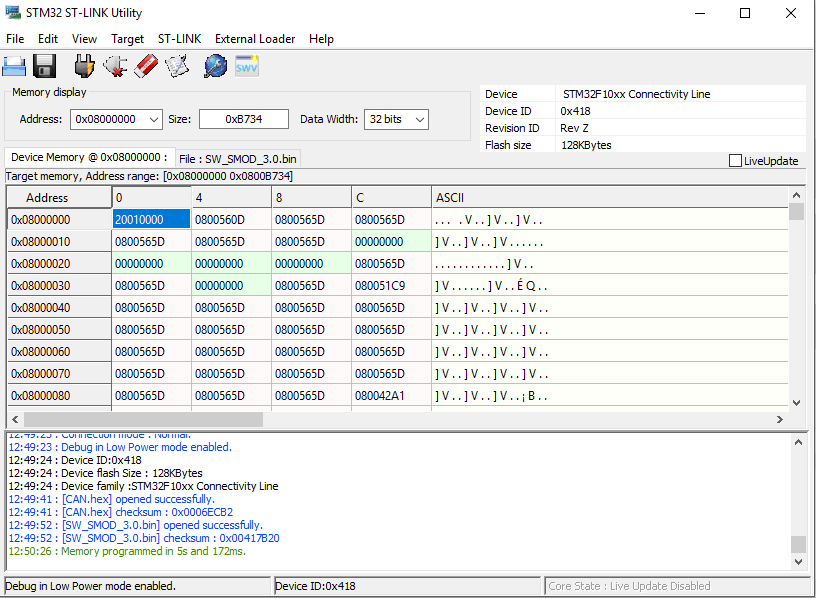Click status bar Core State text
The height and width of the screenshot is (598, 816).
click(x=629, y=586)
